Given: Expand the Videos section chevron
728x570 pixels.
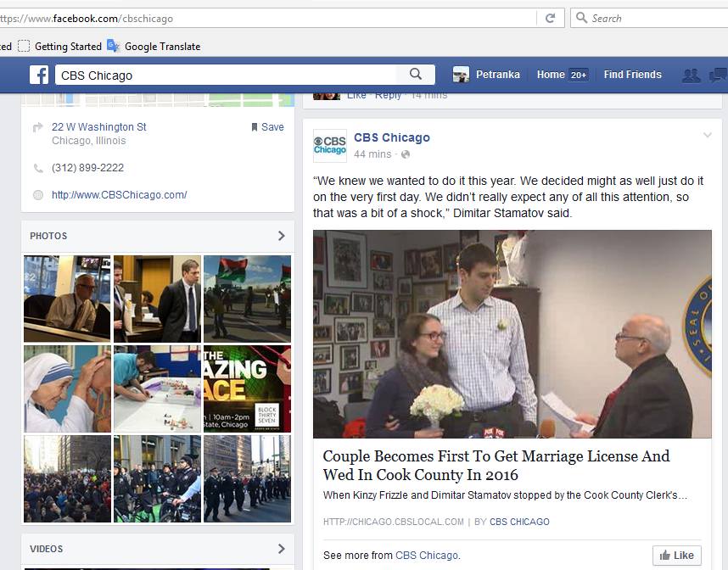Looking at the screenshot, I should coord(281,549).
